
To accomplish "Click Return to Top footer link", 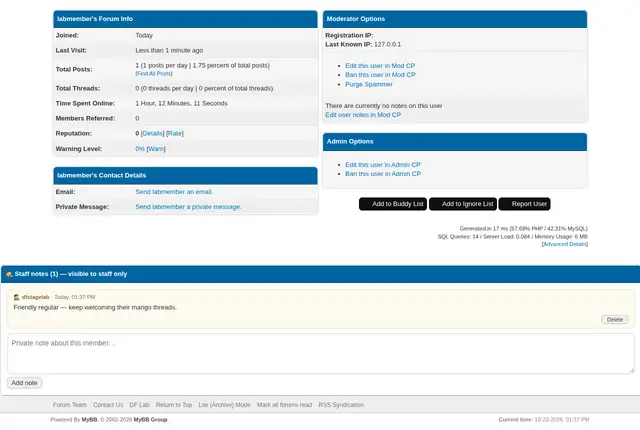I will click(x=174, y=405).
